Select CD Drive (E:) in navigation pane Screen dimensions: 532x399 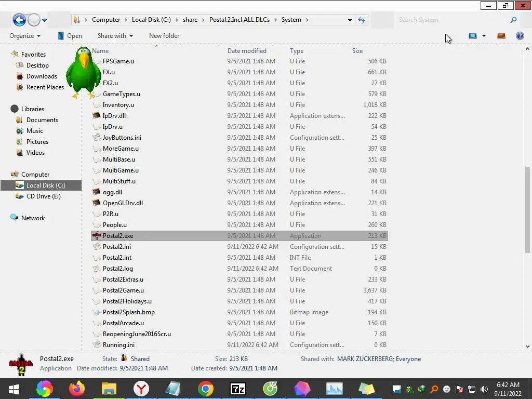[44, 196]
